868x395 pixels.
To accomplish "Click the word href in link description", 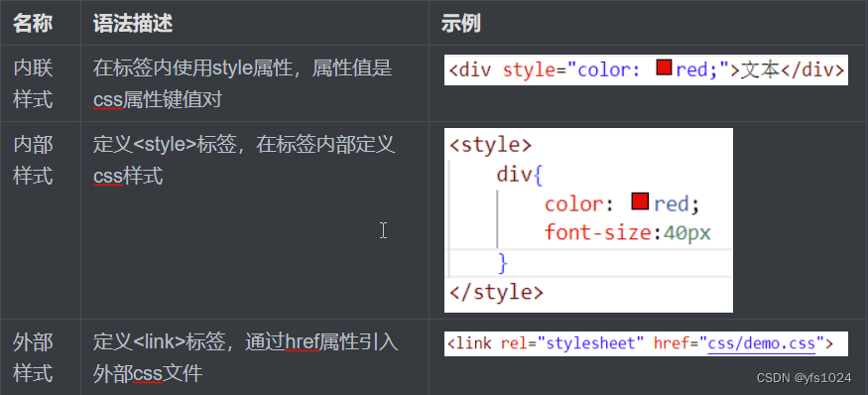I will click(303, 343).
